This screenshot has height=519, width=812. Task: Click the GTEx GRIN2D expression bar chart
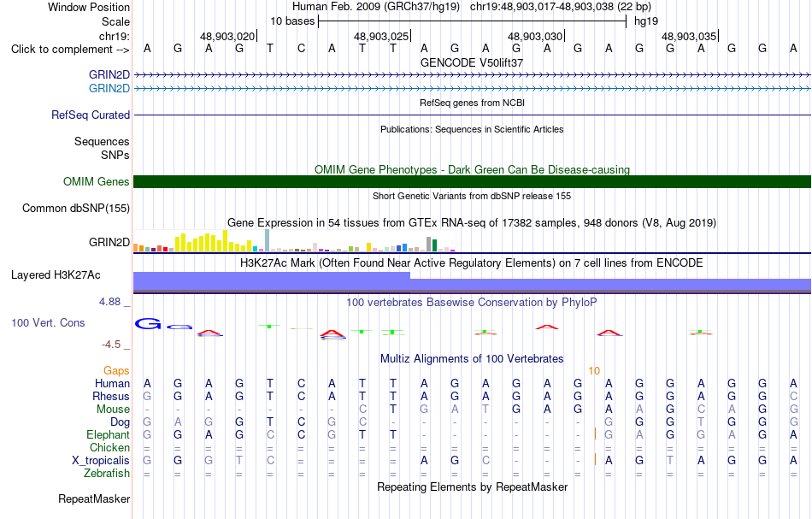(294, 241)
